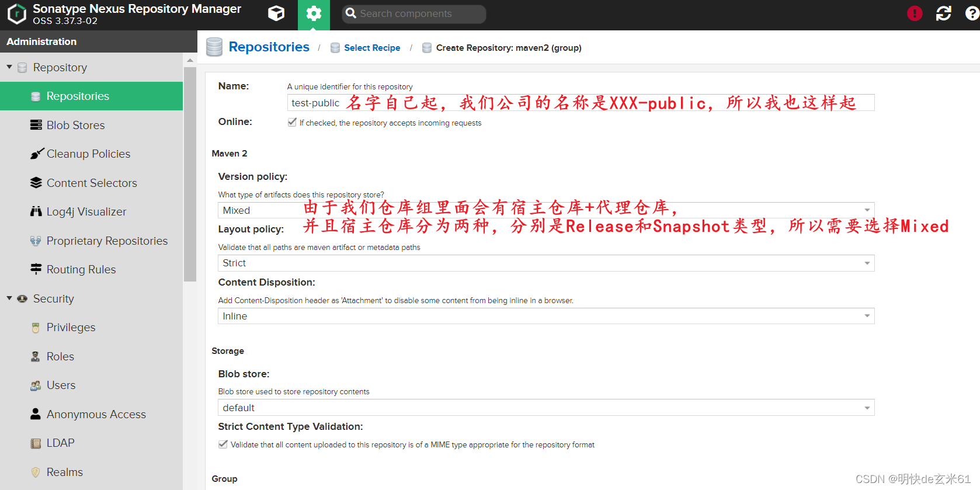The image size is (980, 490).
Task: Click the sidebar scrollbar up arrow
Action: coord(190,60)
